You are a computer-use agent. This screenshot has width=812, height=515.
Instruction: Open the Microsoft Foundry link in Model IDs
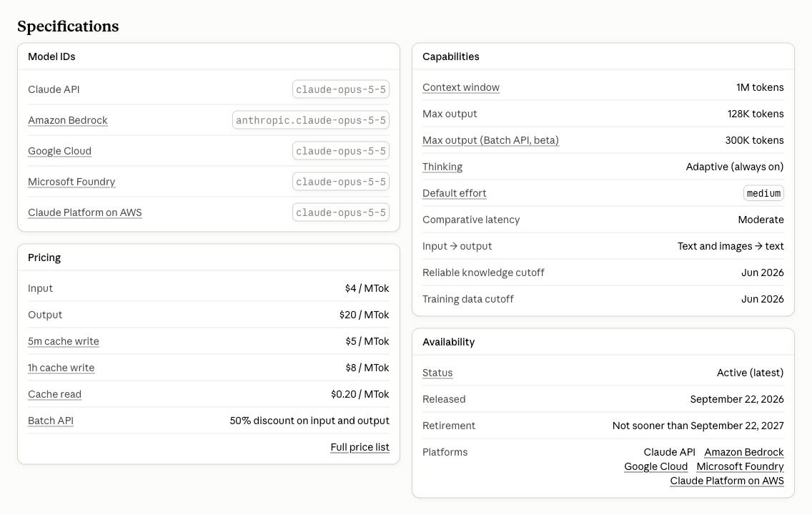[71, 182]
